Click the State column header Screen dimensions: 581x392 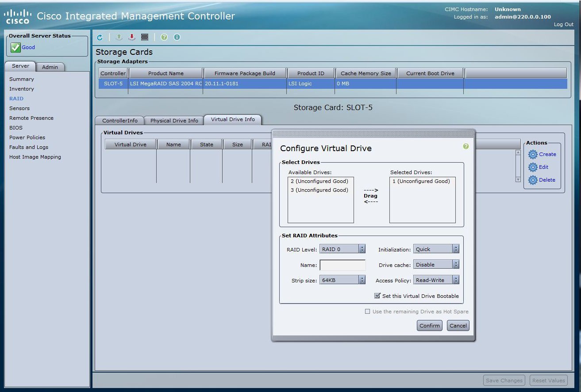coord(207,145)
